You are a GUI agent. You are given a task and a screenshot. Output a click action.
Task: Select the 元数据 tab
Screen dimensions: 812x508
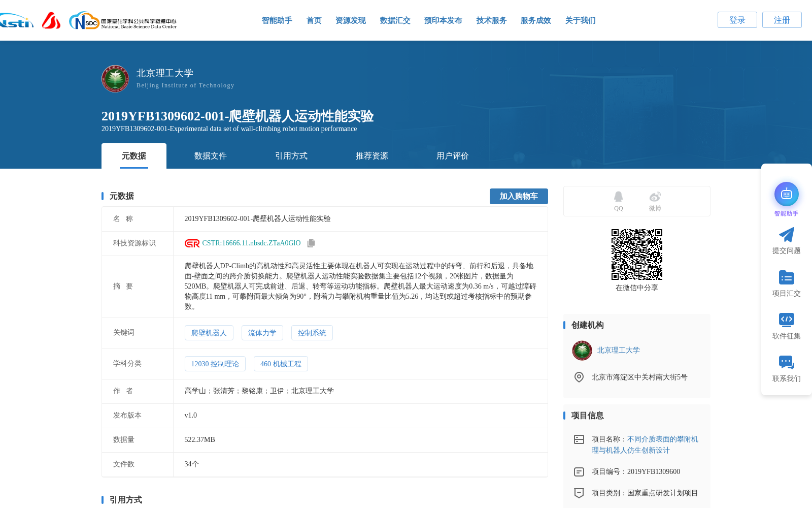(x=134, y=156)
